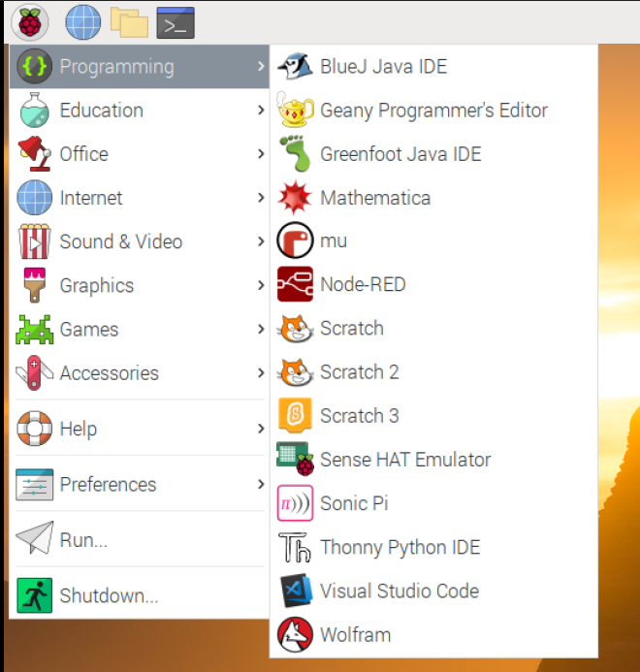Click the cat icon beside 'Scratch 2'

click(x=295, y=372)
